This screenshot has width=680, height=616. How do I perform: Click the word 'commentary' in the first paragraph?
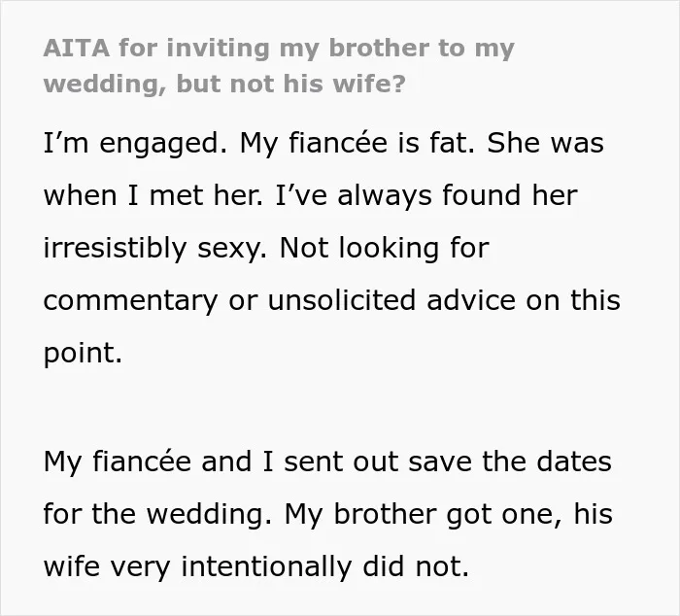point(130,301)
